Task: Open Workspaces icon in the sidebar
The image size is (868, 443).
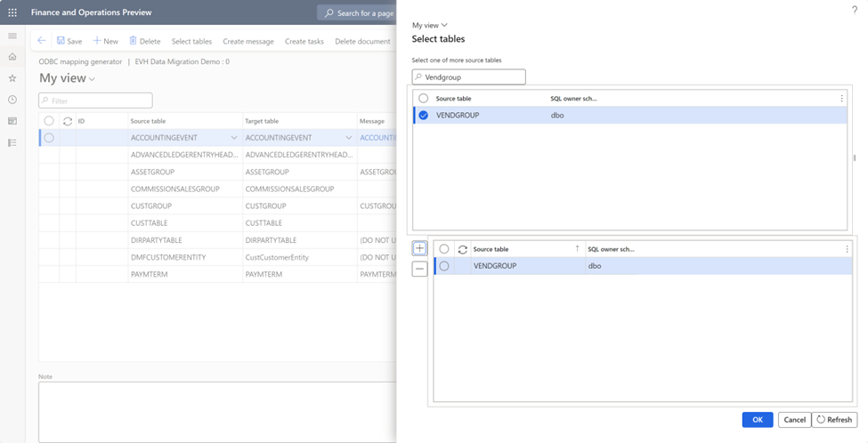Action: [12, 121]
